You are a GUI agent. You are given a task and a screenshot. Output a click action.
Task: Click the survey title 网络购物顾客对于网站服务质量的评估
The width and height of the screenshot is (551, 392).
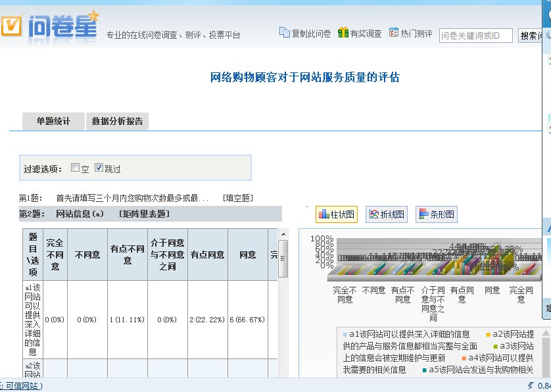(304, 77)
